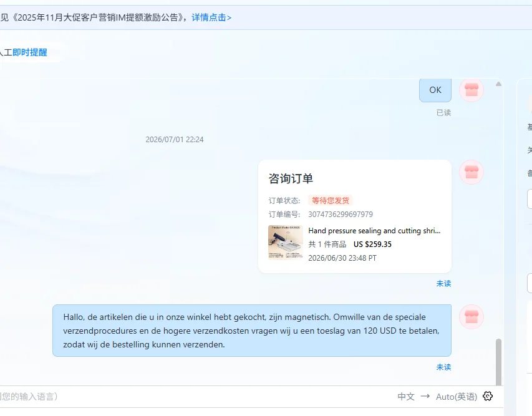Image resolution: width=532 pixels, height=416 pixels.
Task: Click shop avatar beside the Dutch message
Action: pyautogui.click(x=472, y=317)
